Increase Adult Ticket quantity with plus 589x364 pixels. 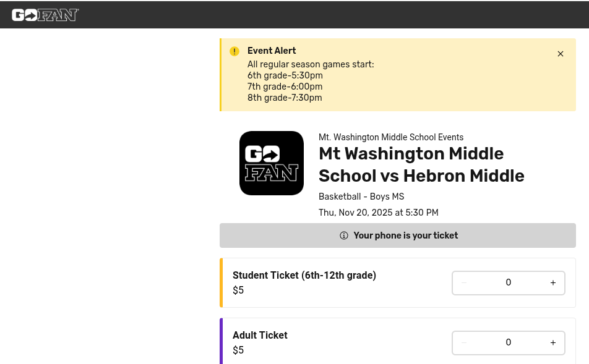click(553, 343)
